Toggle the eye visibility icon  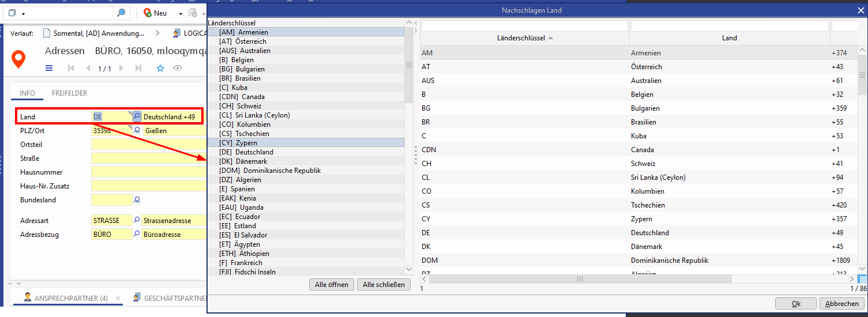tap(178, 68)
